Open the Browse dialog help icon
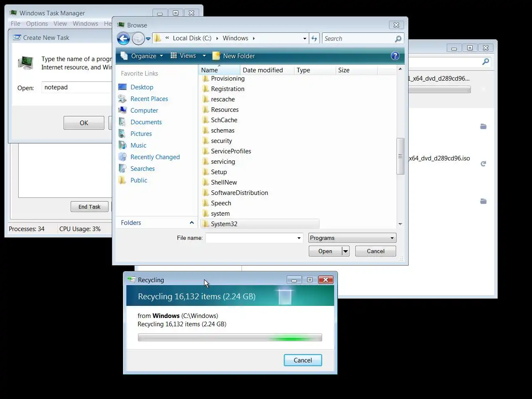This screenshot has width=532, height=399. coord(395,56)
